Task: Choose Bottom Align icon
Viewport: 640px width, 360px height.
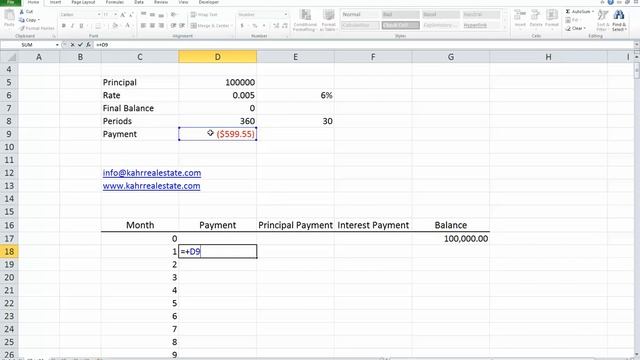Action: (161, 15)
